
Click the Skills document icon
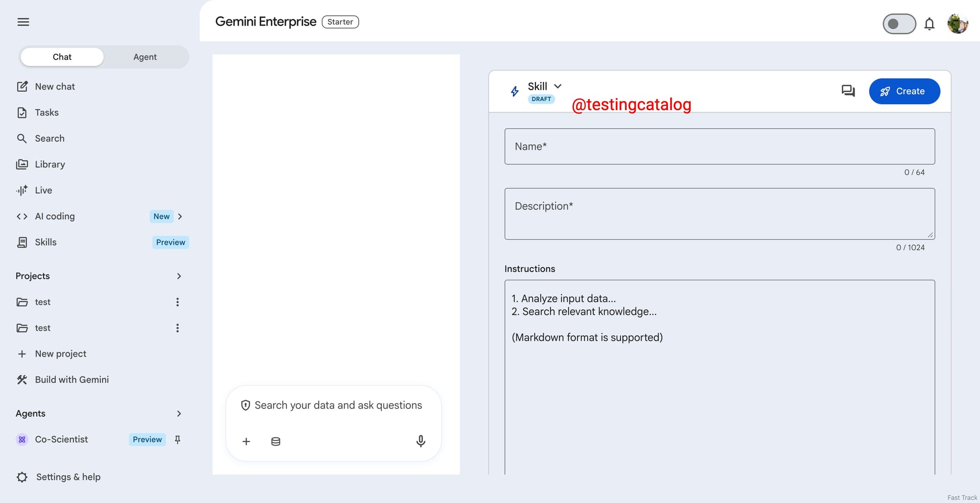(x=22, y=242)
